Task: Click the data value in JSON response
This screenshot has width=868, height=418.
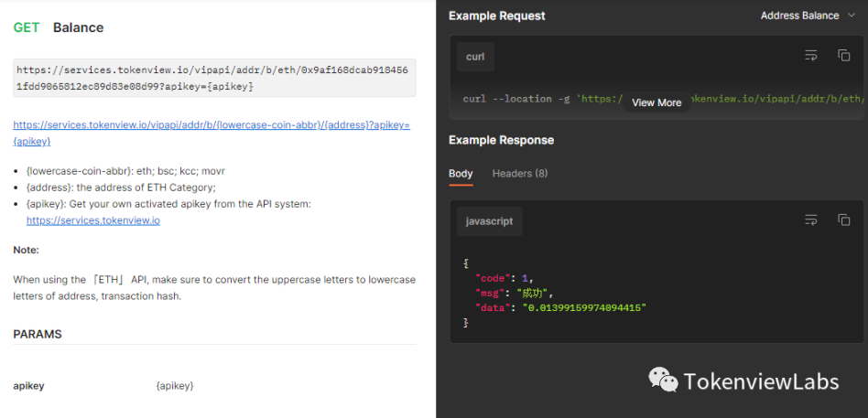Action: point(583,308)
